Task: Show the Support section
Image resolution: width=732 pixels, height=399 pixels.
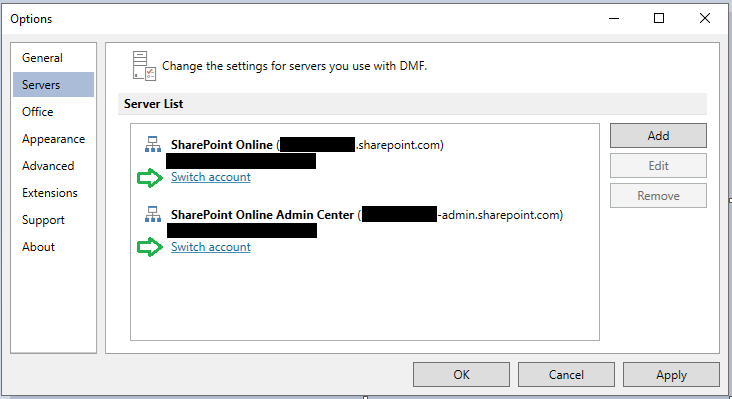Action: pyautogui.click(x=53, y=220)
